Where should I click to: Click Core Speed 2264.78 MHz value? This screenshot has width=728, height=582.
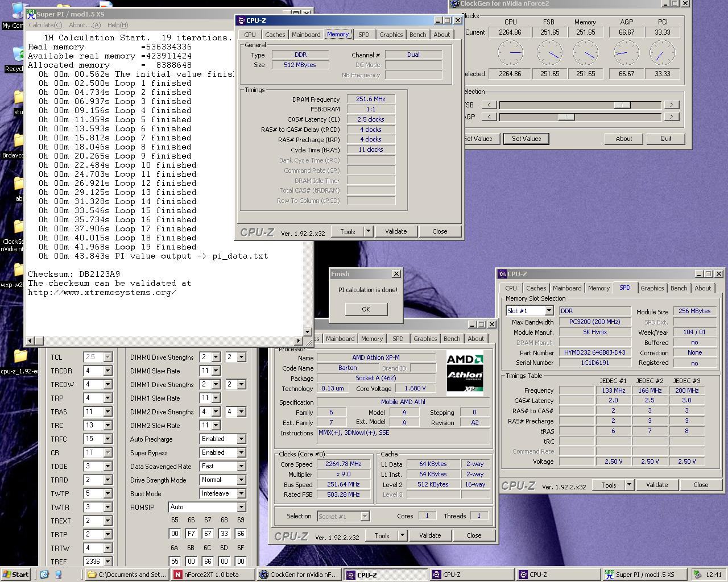[x=344, y=464]
